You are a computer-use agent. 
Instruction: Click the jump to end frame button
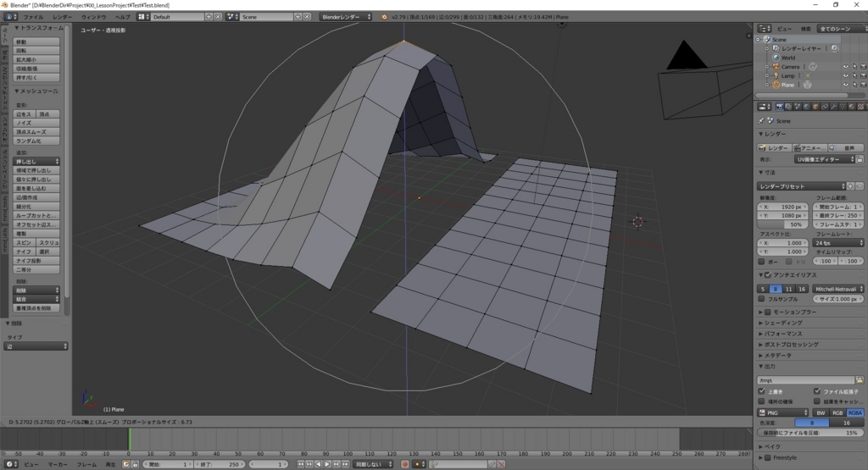click(x=346, y=464)
